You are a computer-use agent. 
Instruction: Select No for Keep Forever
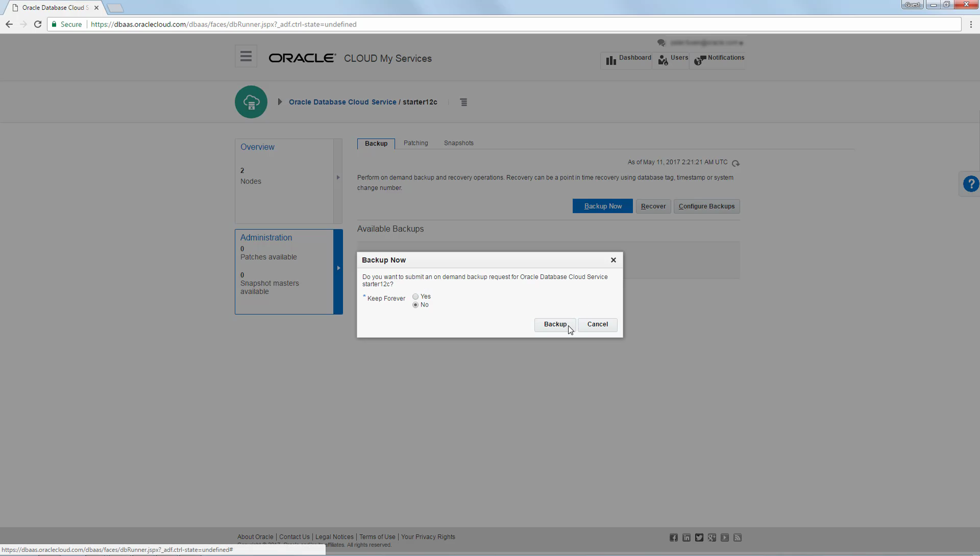point(415,305)
